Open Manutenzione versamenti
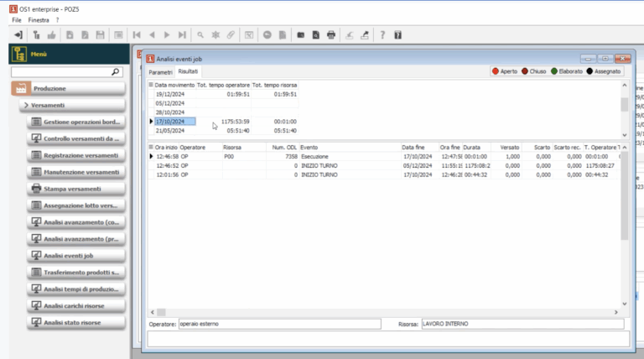 click(x=76, y=172)
